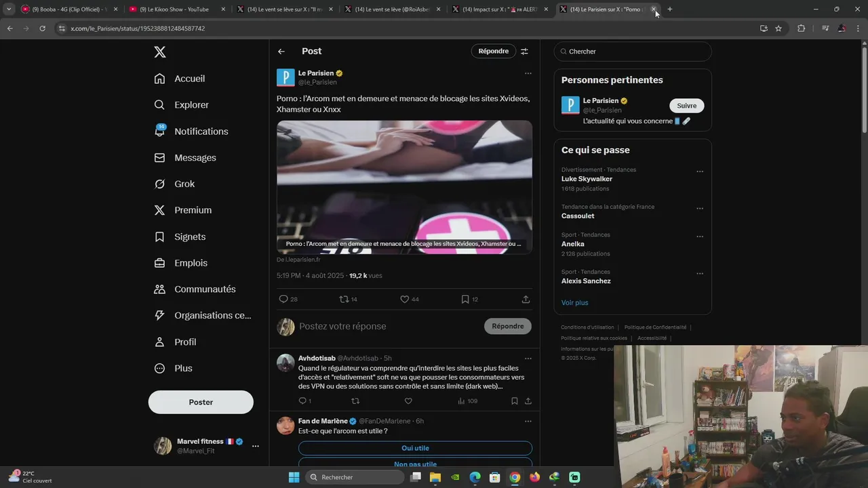Open tab search dropdown in Chrome
The width and height of the screenshot is (868, 488).
click(x=9, y=9)
